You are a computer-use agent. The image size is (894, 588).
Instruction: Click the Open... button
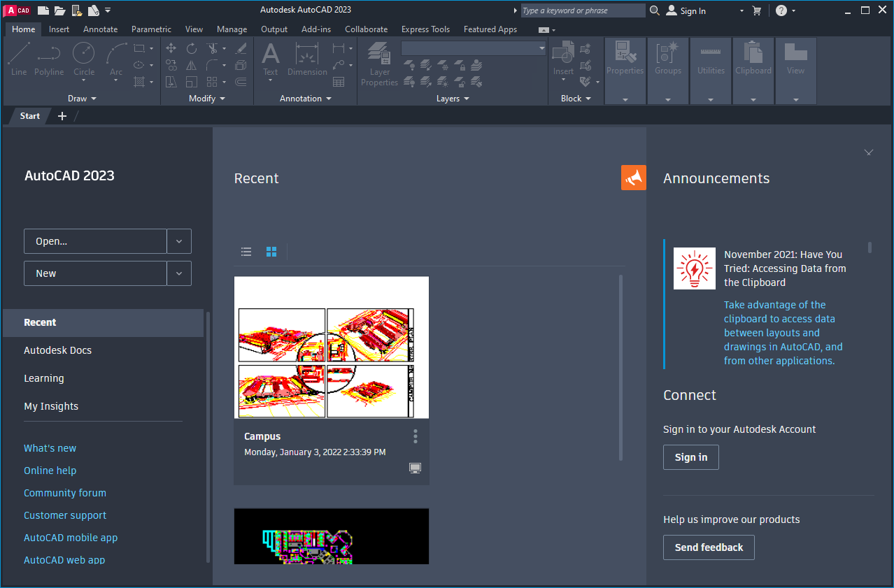pos(95,241)
